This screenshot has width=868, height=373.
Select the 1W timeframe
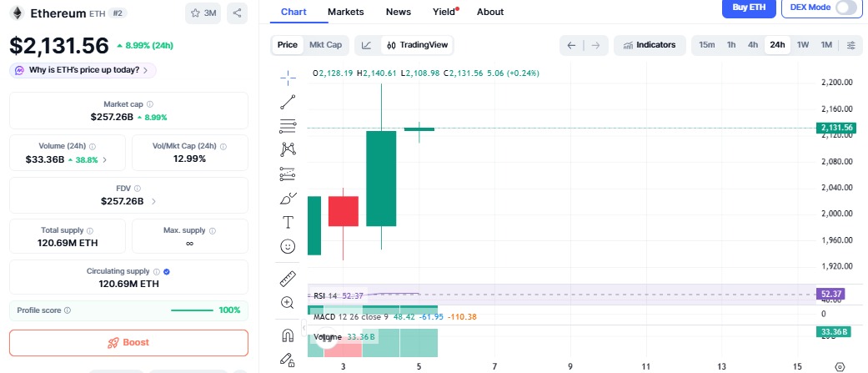(x=803, y=45)
